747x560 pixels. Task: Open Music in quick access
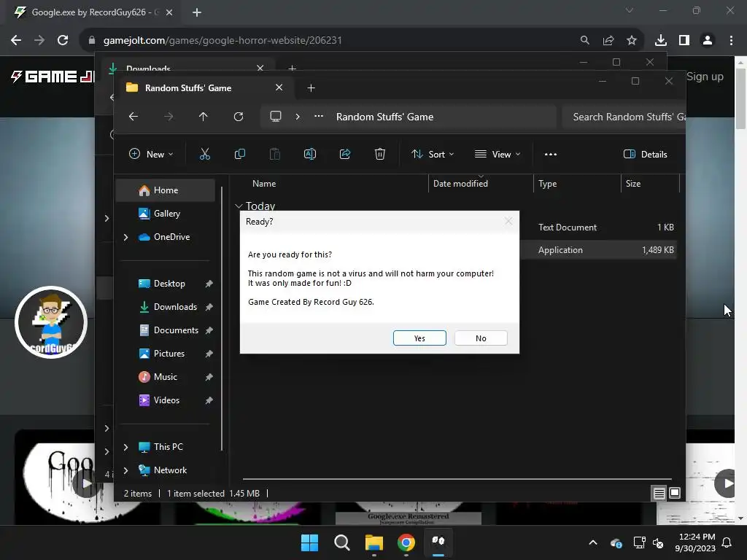click(165, 377)
